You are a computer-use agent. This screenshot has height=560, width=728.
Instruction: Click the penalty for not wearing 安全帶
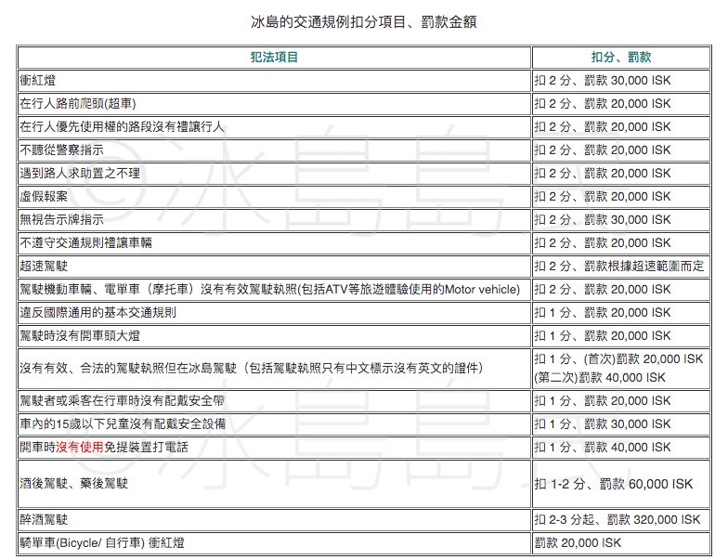(x=620, y=401)
